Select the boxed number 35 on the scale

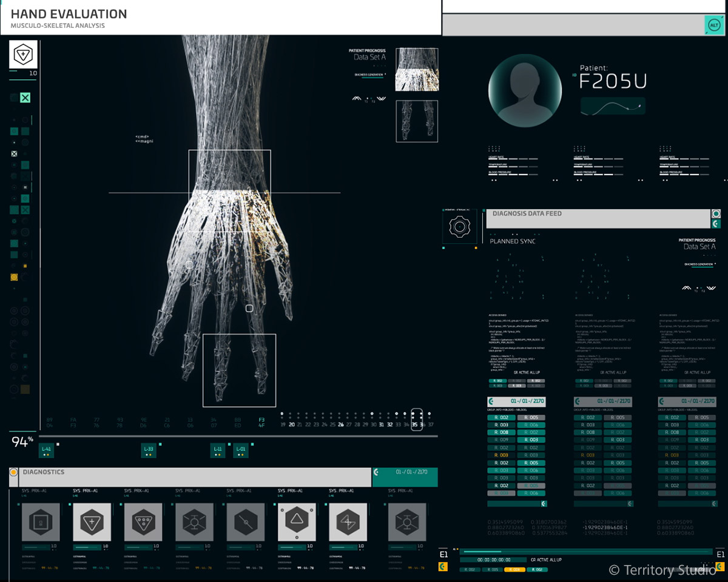pos(416,420)
